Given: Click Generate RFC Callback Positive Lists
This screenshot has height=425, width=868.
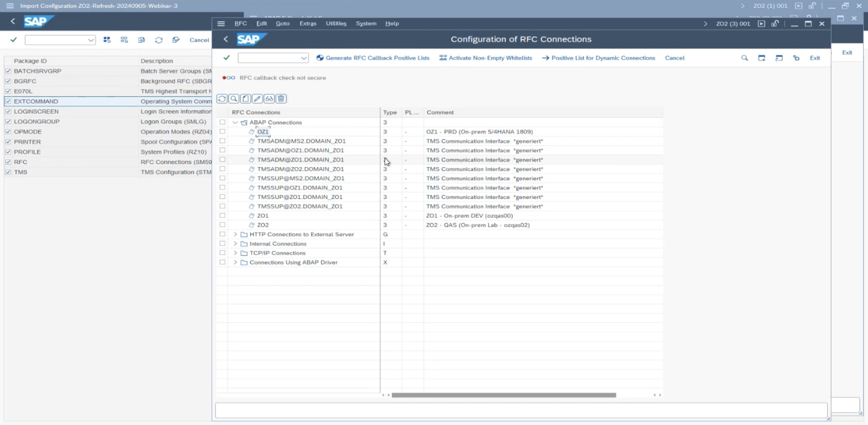Looking at the screenshot, I should click(x=373, y=58).
